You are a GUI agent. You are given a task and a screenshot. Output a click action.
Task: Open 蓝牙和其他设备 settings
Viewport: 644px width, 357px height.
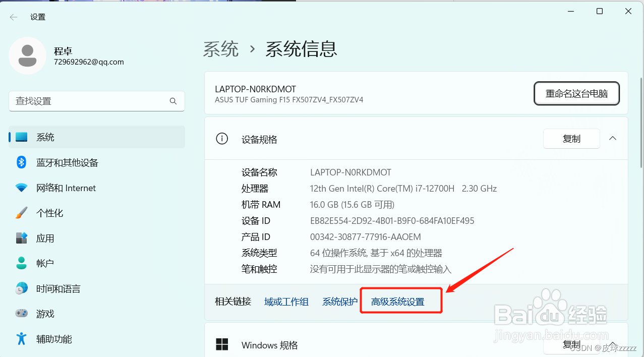pyautogui.click(x=97, y=162)
